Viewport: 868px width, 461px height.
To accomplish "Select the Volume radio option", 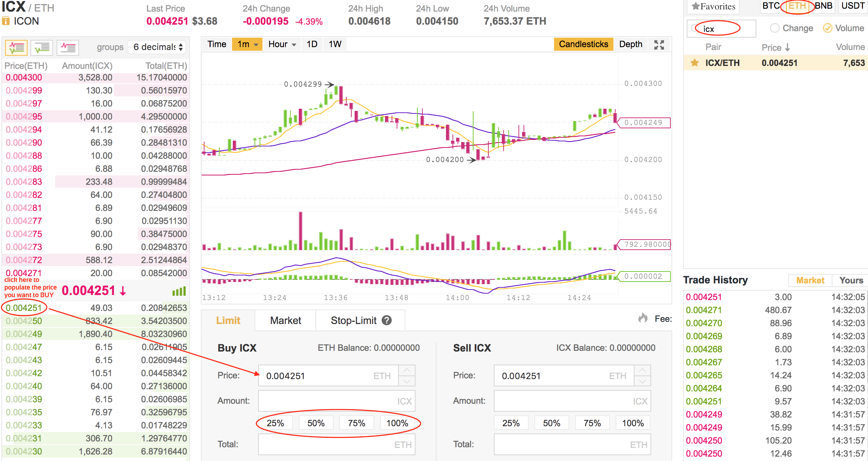I will 827,28.
